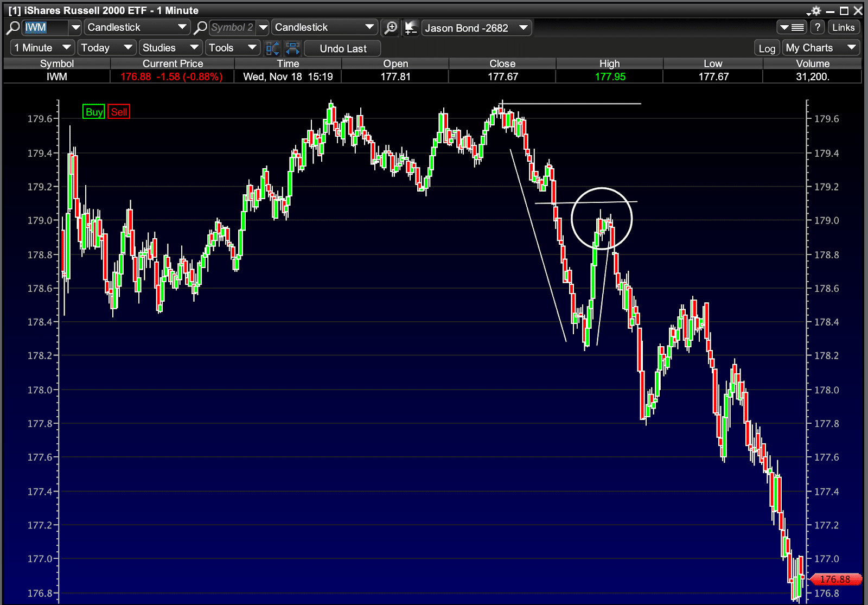Toggle the green Buy button on chart

pos(94,112)
